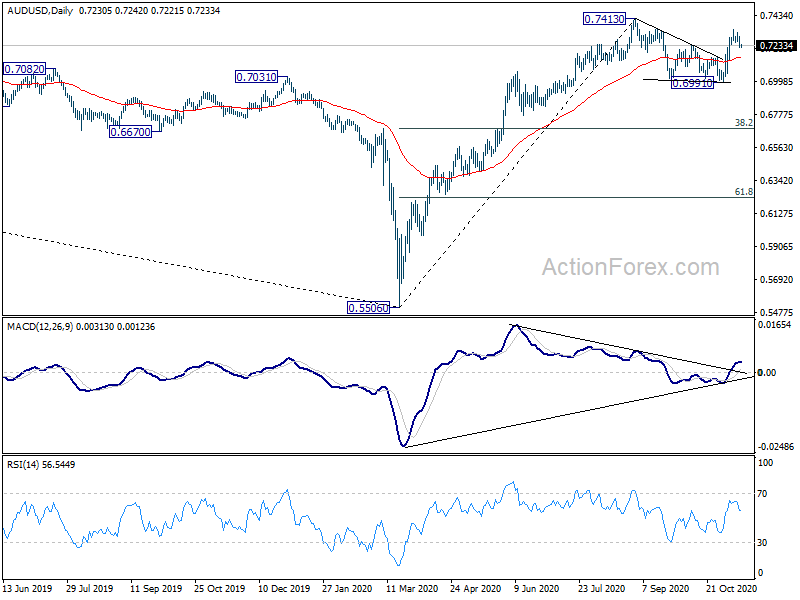Image resolution: width=800 pixels, height=600 pixels.
Task: Click the MACD(12,26,9) indicator label
Action: 40,327
